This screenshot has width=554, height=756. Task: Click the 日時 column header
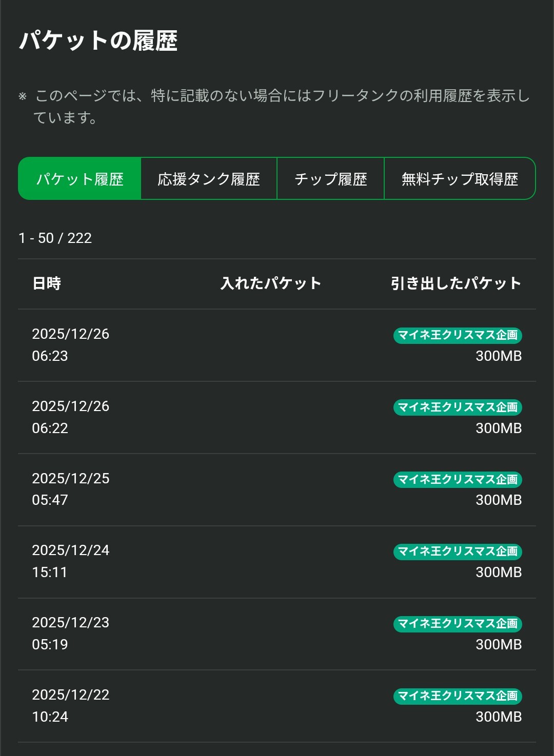pyautogui.click(x=47, y=283)
